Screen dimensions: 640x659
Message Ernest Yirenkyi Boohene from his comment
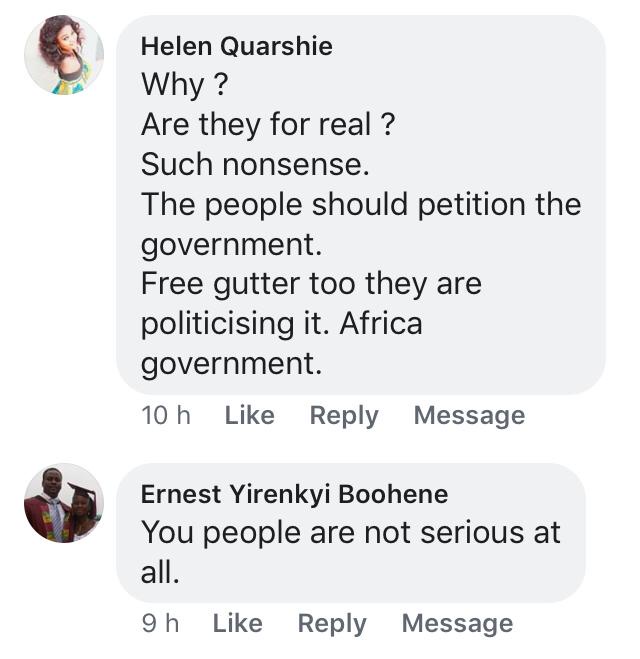[457, 624]
